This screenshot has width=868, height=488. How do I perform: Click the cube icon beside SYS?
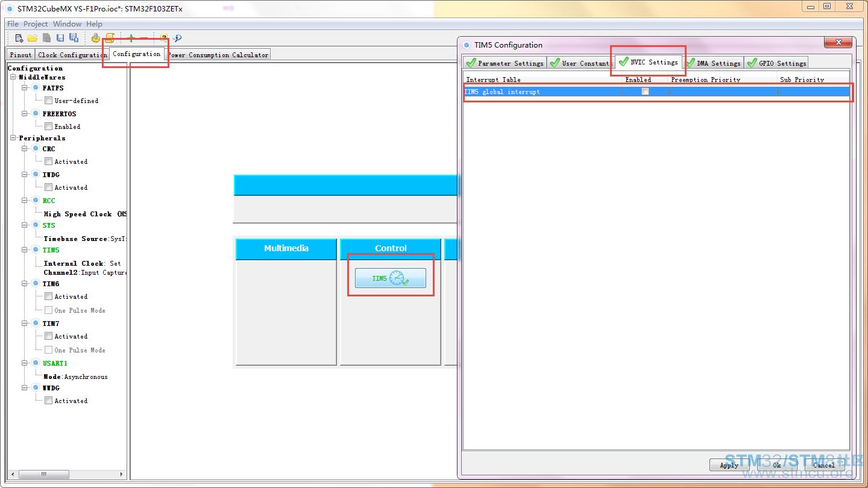[x=36, y=225]
